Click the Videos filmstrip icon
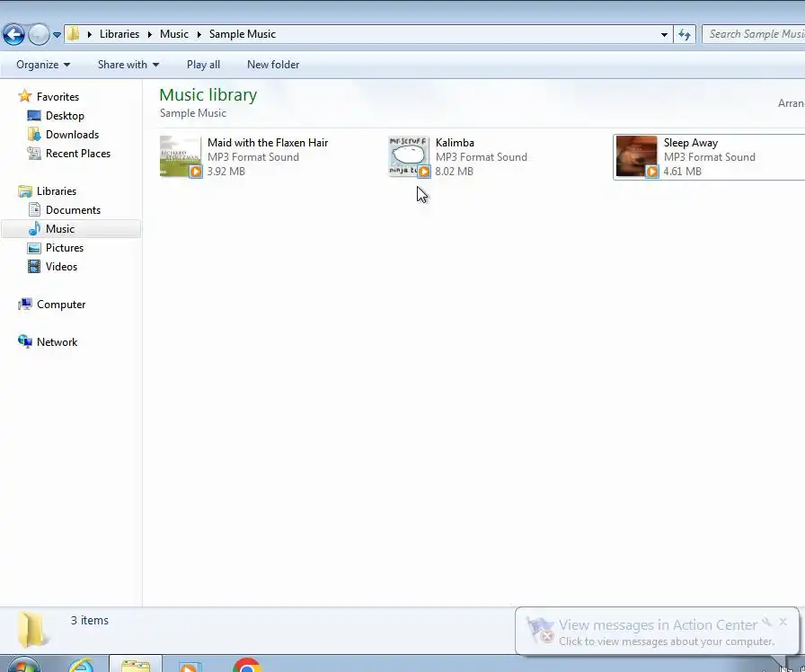Viewport: 805px width, 672px height. pos(34,267)
